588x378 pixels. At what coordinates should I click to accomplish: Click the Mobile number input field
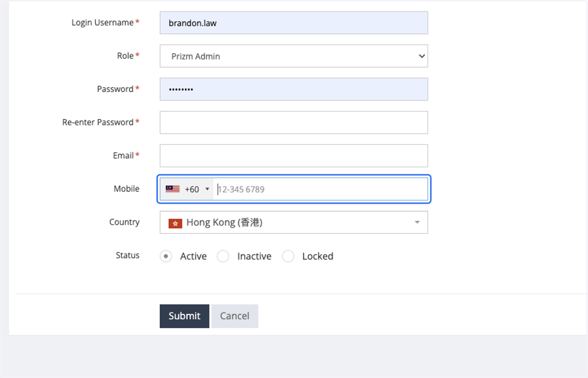321,189
